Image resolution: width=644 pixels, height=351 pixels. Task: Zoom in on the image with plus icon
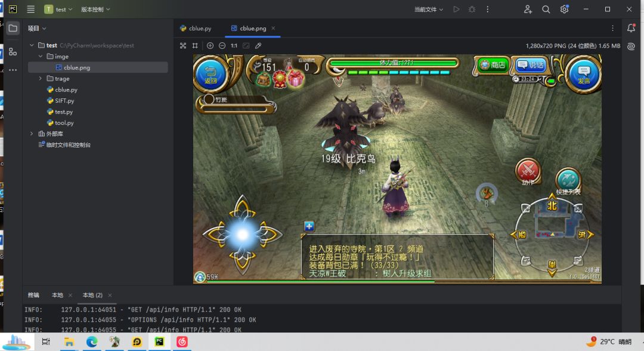tap(210, 45)
